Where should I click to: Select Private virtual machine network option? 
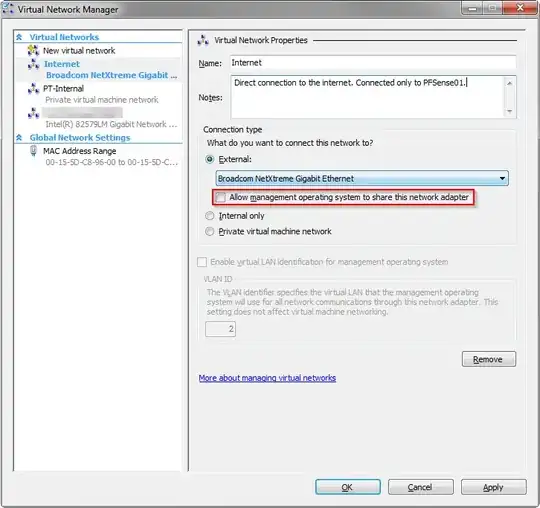tap(209, 231)
